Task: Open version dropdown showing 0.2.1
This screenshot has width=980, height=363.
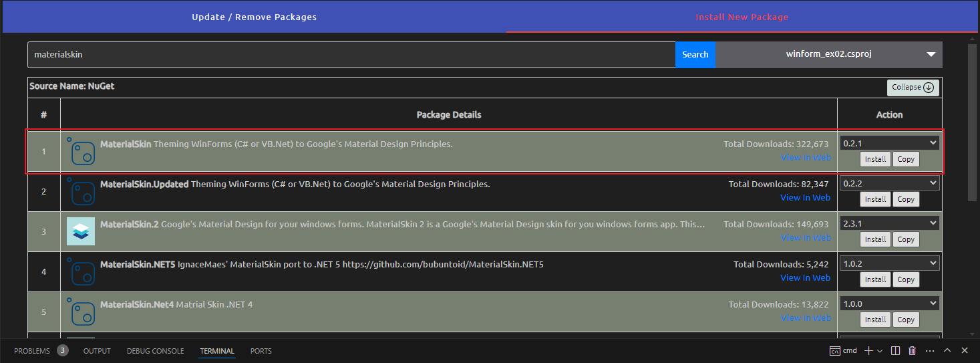Action: [890, 143]
